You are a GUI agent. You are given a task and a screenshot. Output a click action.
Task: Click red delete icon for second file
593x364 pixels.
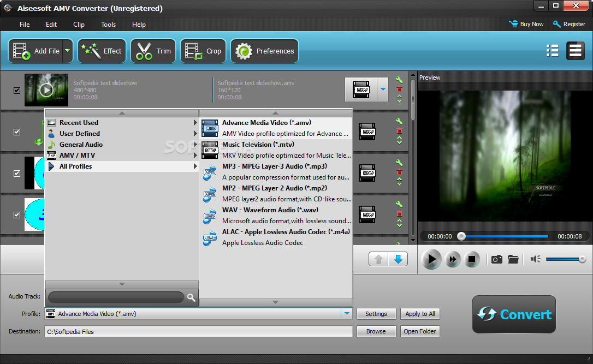point(399,131)
